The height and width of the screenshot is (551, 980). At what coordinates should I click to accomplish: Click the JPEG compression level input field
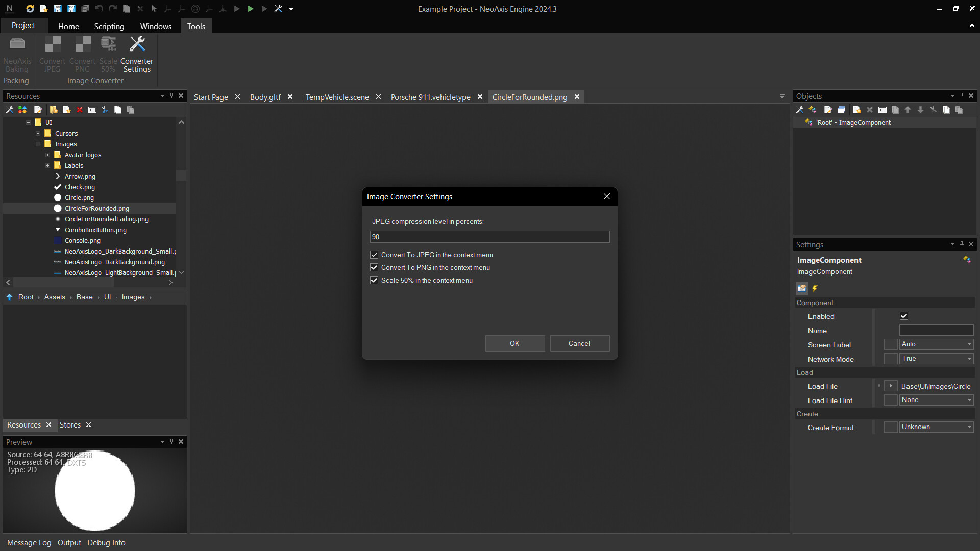click(489, 237)
